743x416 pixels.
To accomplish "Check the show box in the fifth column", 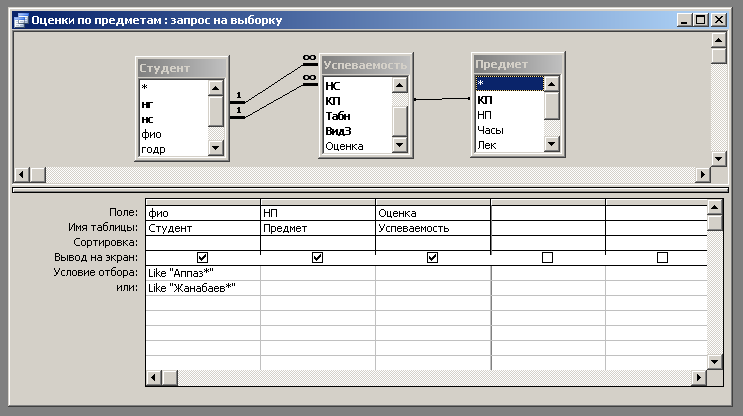I will click(662, 257).
